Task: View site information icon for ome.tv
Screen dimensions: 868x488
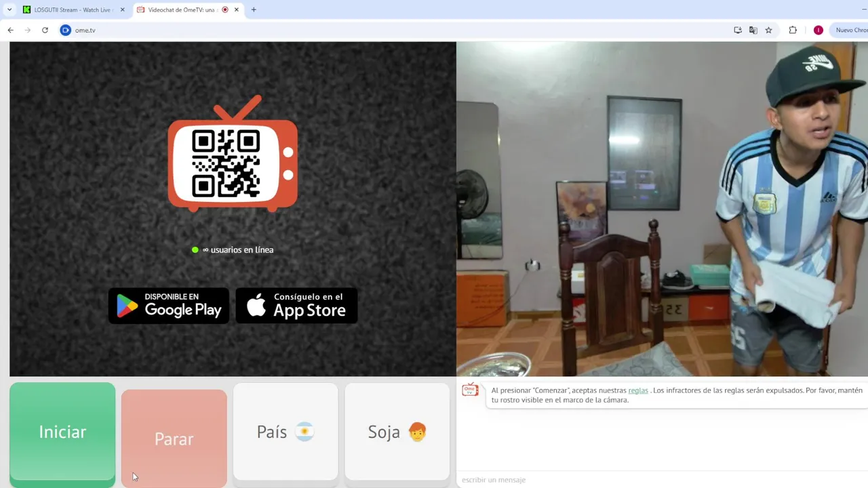Action: click(x=66, y=30)
